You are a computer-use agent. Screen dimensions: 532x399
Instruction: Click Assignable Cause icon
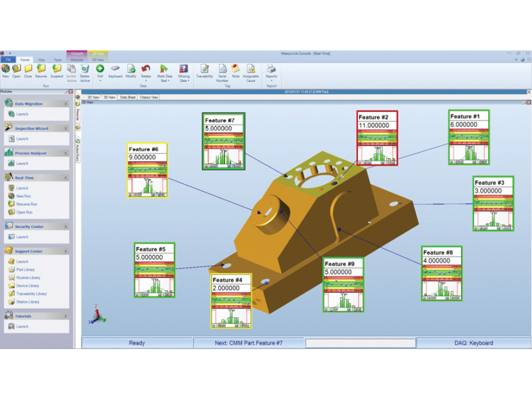tap(251, 69)
